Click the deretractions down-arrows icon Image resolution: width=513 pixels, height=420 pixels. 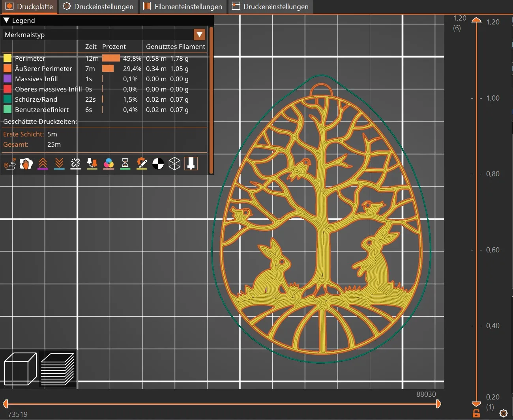pyautogui.click(x=59, y=164)
